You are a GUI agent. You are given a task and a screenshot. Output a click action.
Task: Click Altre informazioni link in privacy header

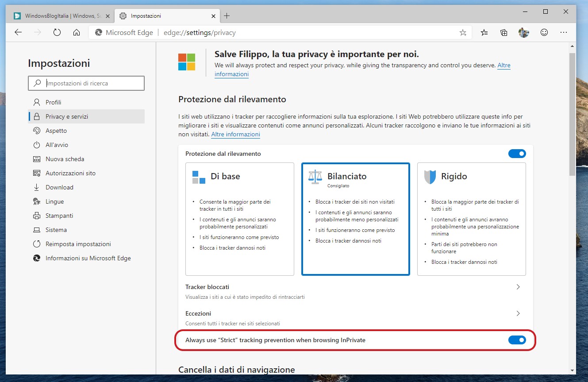point(504,65)
